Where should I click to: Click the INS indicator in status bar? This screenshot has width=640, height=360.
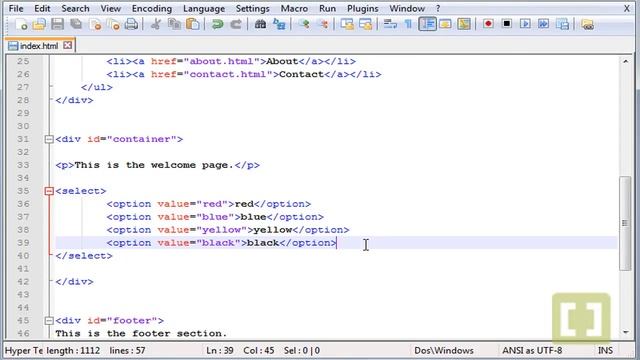tap(605, 350)
